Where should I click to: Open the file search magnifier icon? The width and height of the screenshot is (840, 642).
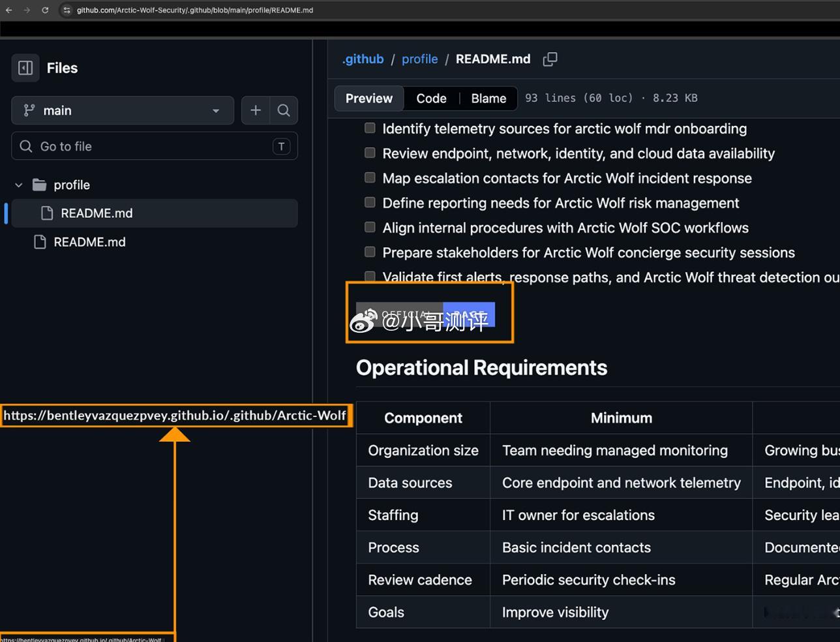284,110
